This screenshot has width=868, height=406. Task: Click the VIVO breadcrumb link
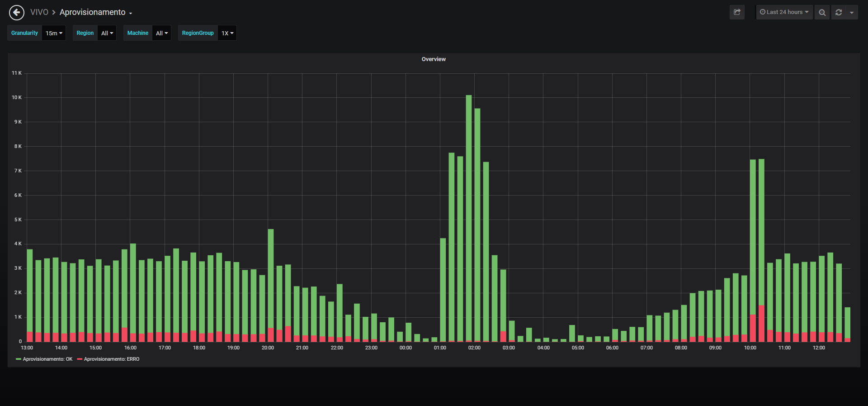point(39,12)
